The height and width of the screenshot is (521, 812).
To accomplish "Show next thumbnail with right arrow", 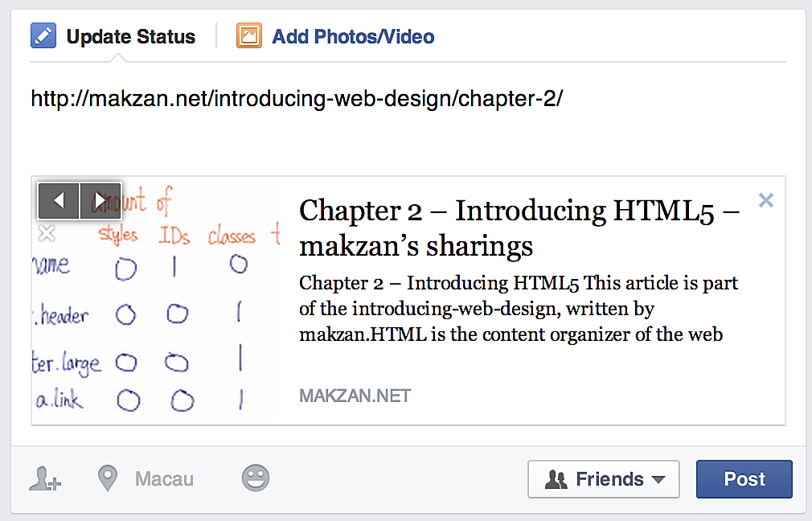I will [x=100, y=200].
